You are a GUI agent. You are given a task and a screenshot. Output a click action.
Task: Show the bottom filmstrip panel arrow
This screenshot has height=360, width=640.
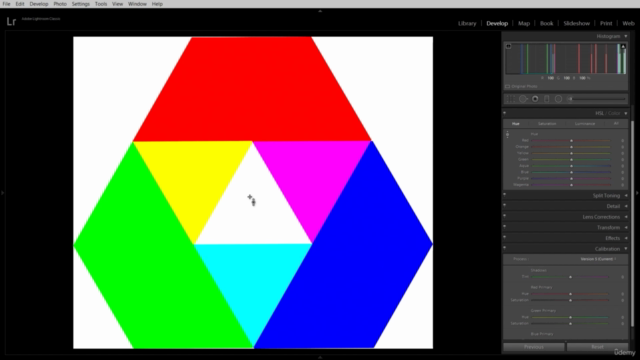[x=320, y=357]
